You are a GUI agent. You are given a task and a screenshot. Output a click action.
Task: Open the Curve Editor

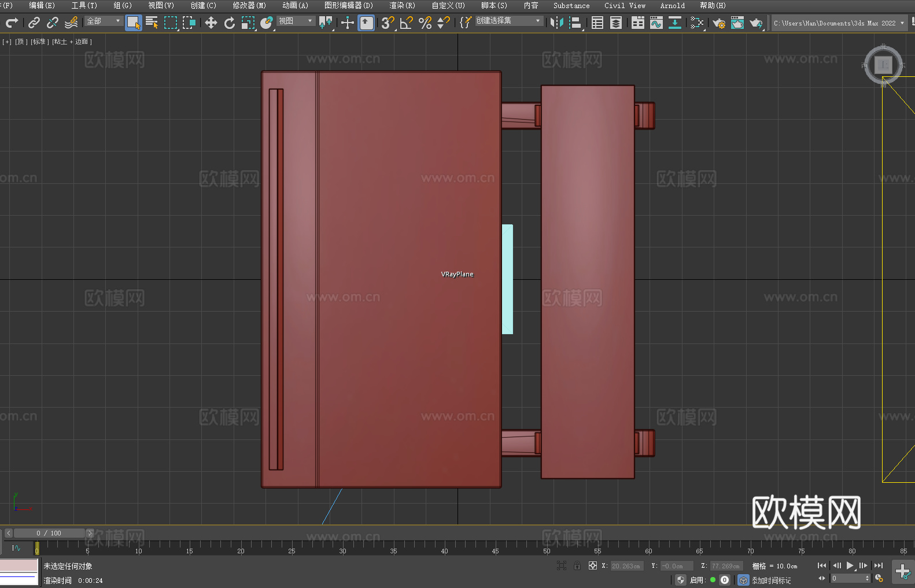tap(656, 23)
